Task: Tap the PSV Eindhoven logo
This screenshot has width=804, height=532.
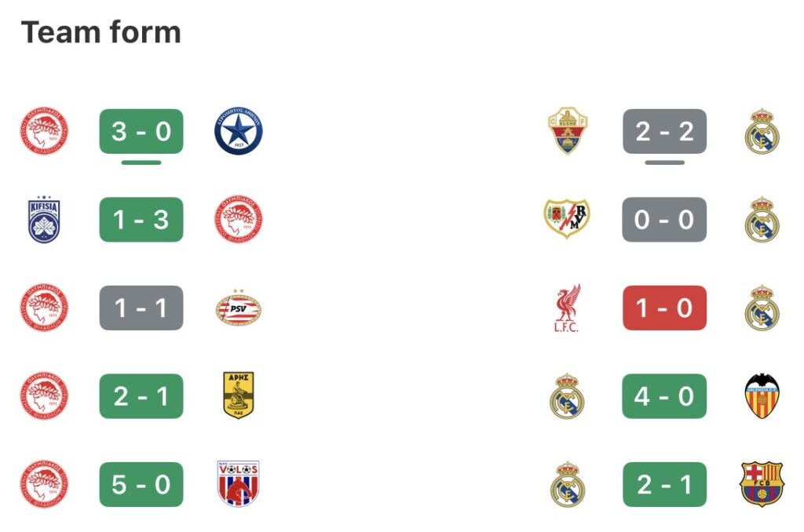Action: (238, 308)
